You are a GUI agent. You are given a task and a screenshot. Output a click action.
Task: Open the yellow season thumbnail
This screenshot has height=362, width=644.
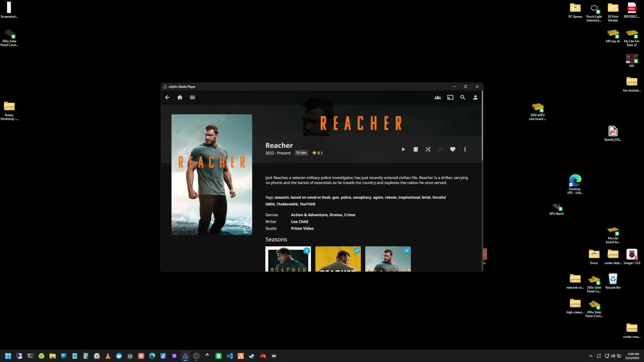338,259
